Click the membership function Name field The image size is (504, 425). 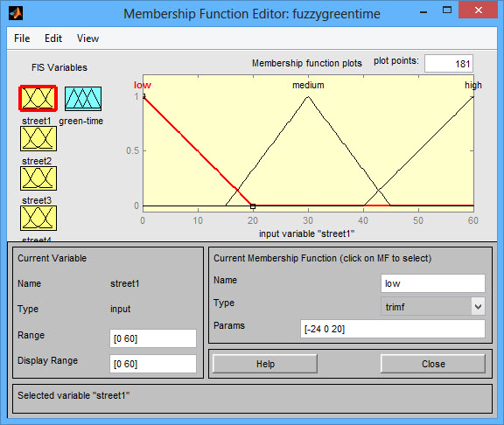click(432, 283)
